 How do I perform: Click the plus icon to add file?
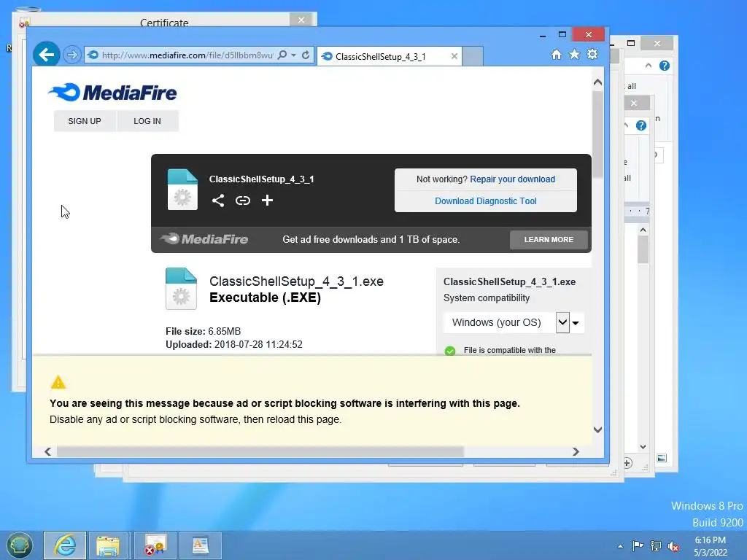(267, 201)
